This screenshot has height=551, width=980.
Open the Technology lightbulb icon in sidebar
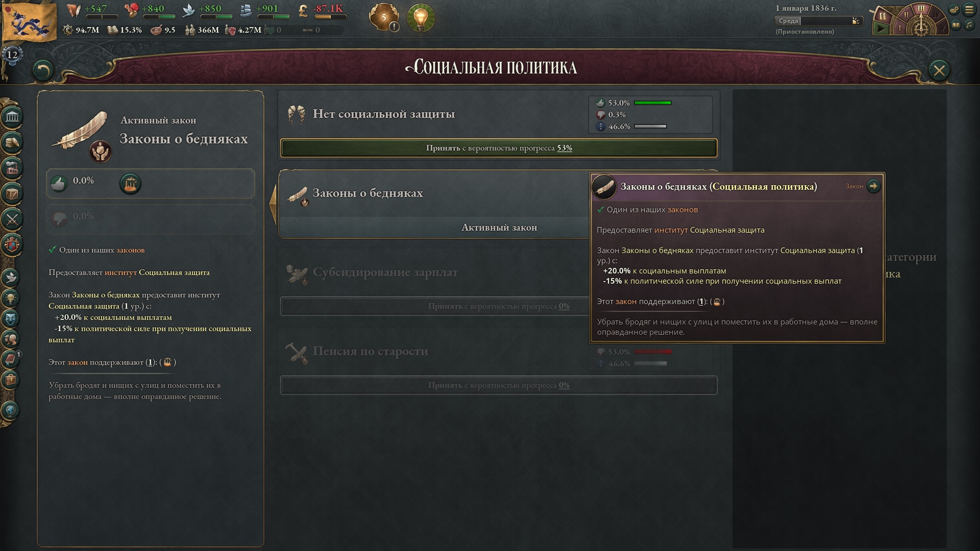tap(11, 297)
